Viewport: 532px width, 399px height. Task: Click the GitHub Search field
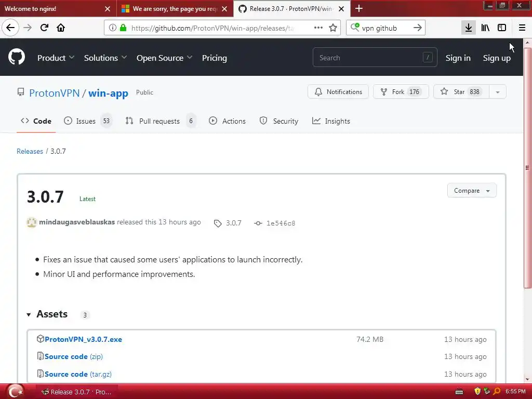click(375, 58)
